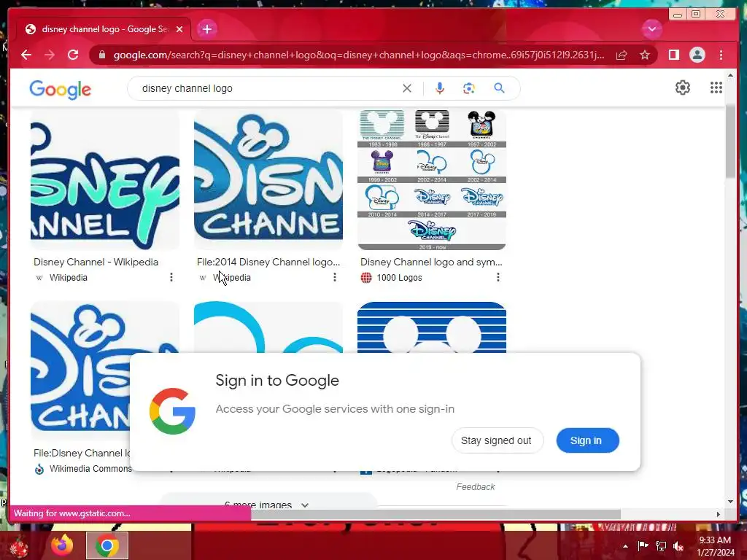Clear the search box text
The height and width of the screenshot is (560, 747).
coord(407,88)
